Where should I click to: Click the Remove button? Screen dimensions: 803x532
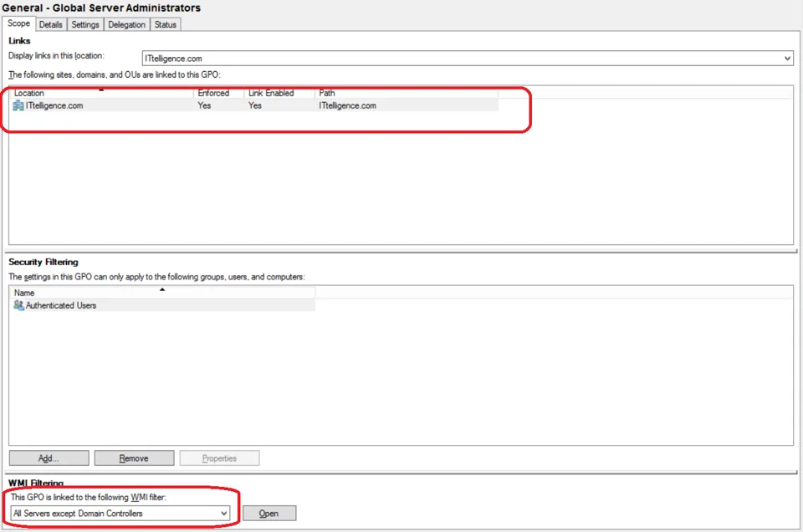point(134,458)
